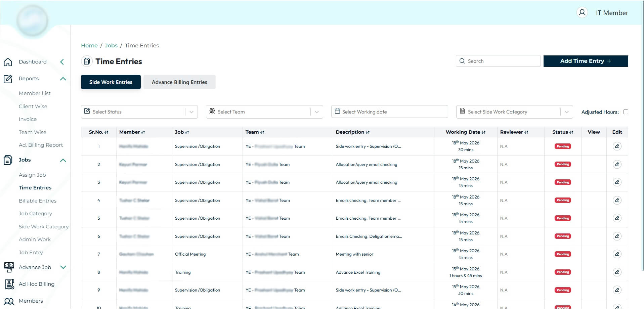Viewport: 644px width, 309px height.
Task: Click the Ad Hoc Billing icon
Action: coord(10,284)
